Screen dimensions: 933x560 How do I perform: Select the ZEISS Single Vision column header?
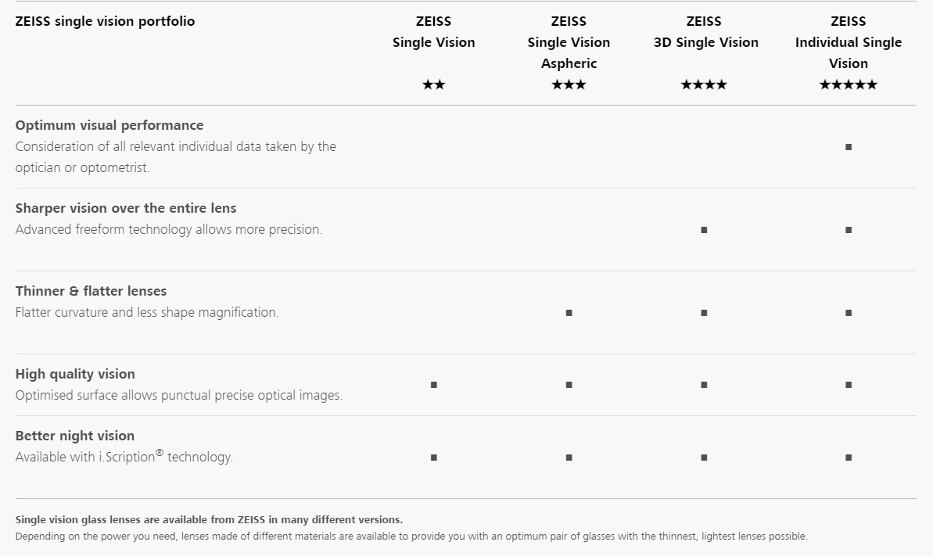click(x=433, y=32)
